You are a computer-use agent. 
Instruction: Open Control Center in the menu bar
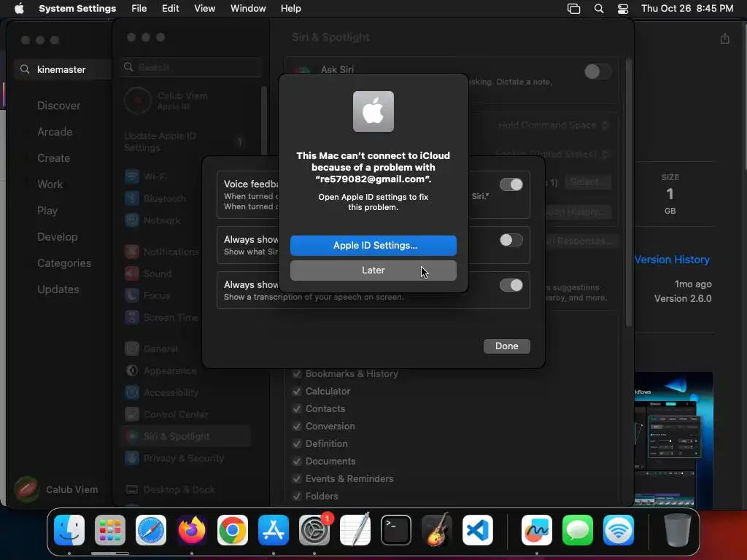click(623, 9)
